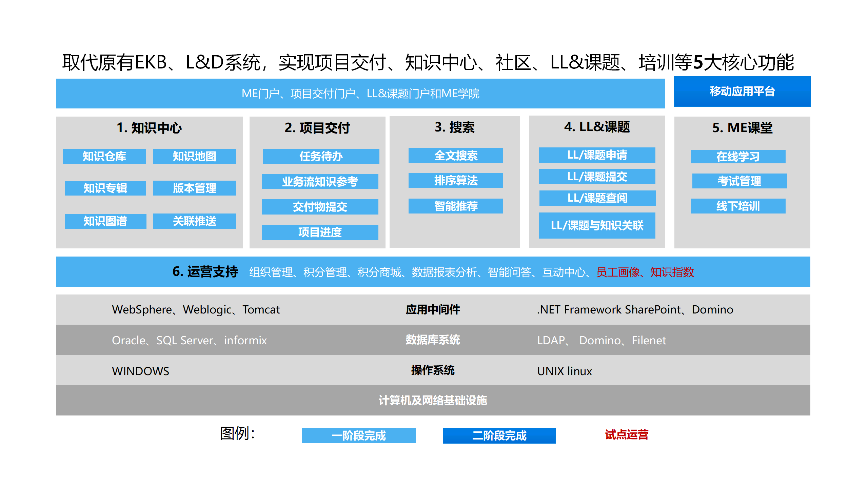
Task: Select the 一阶段完成 legend item
Action: pyautogui.click(x=358, y=436)
